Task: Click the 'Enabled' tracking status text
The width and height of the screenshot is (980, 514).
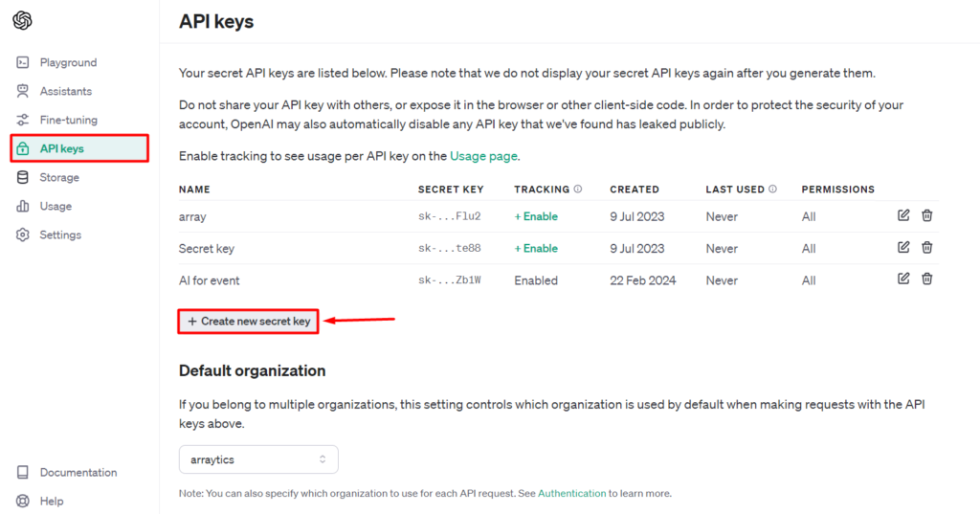Action: tap(536, 280)
